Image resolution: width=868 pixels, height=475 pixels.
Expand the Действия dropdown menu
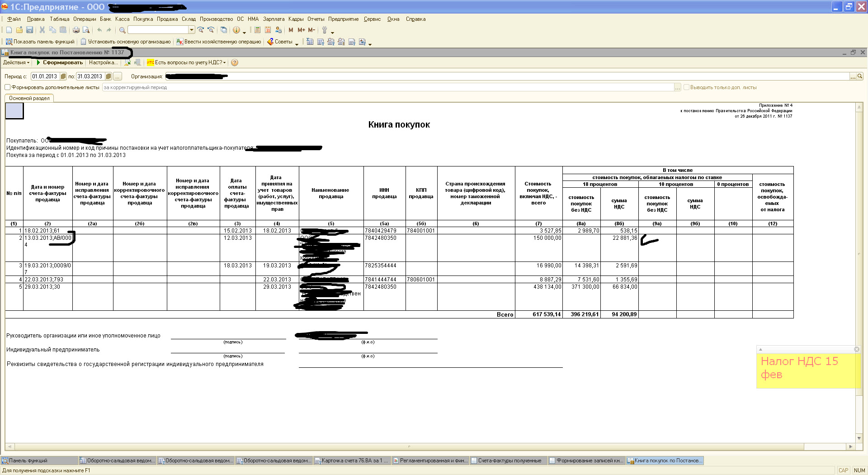click(x=16, y=63)
